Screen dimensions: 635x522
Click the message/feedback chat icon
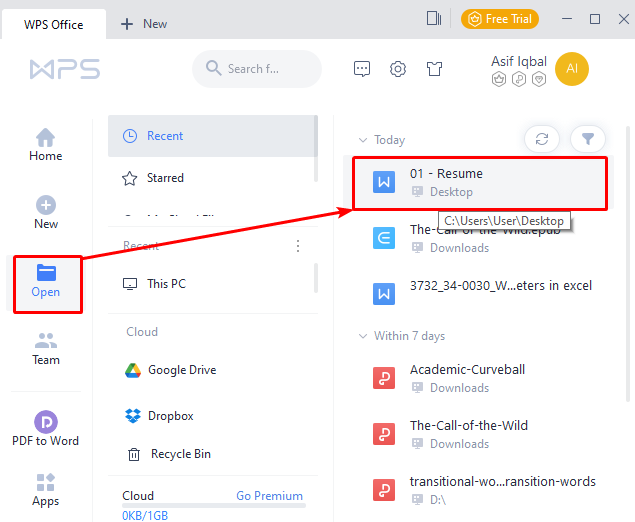(x=362, y=69)
